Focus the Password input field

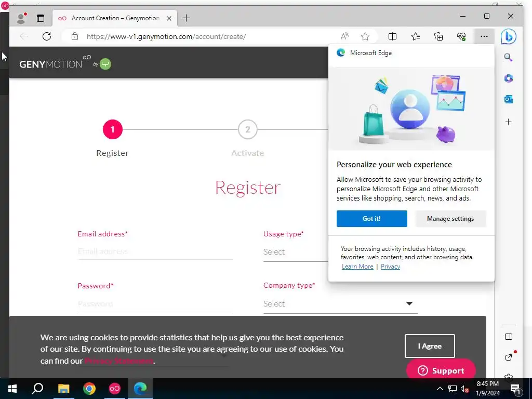click(155, 303)
